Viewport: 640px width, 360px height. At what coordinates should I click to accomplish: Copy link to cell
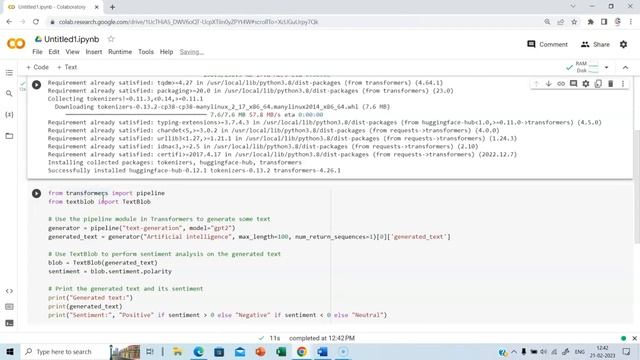(561, 84)
